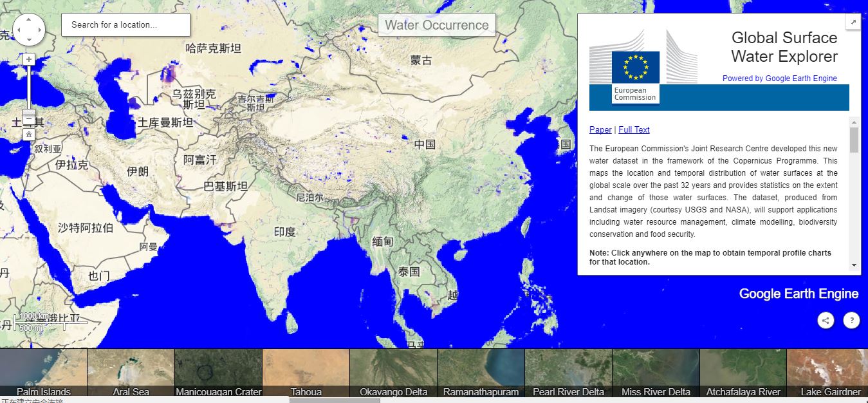Click the info panel scrollbar thumb

coord(854,140)
